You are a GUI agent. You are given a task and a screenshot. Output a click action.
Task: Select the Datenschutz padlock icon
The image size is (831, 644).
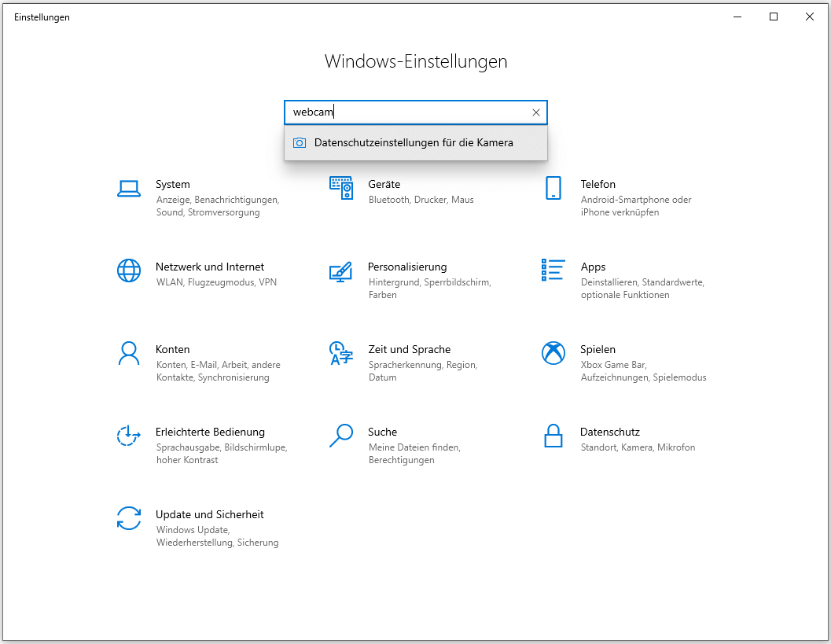pos(553,436)
